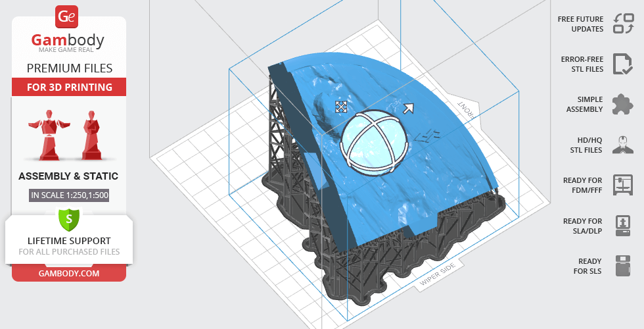
Task: Click the Free Future Updates arrows icon
Action: [622, 24]
